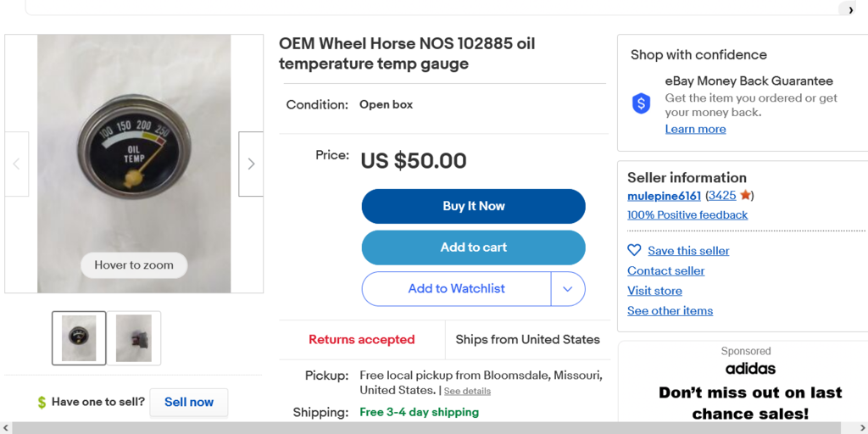The height and width of the screenshot is (434, 868).
Task: Open the pickup See details link
Action: tap(467, 392)
